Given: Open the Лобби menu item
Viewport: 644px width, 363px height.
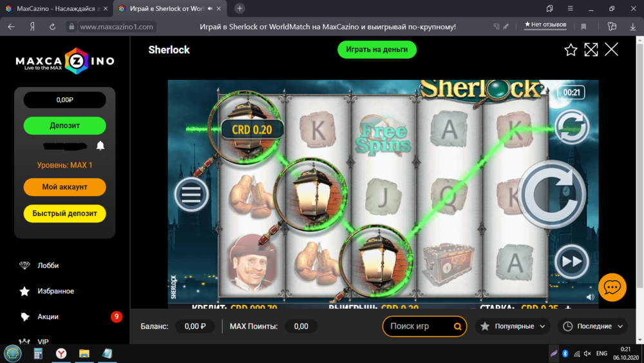Looking at the screenshot, I should pyautogui.click(x=48, y=266).
